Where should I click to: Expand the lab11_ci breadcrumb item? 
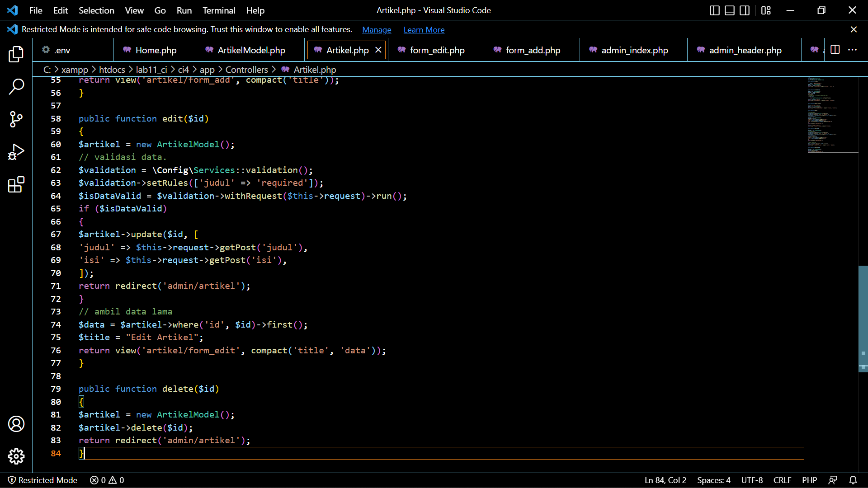click(x=151, y=70)
